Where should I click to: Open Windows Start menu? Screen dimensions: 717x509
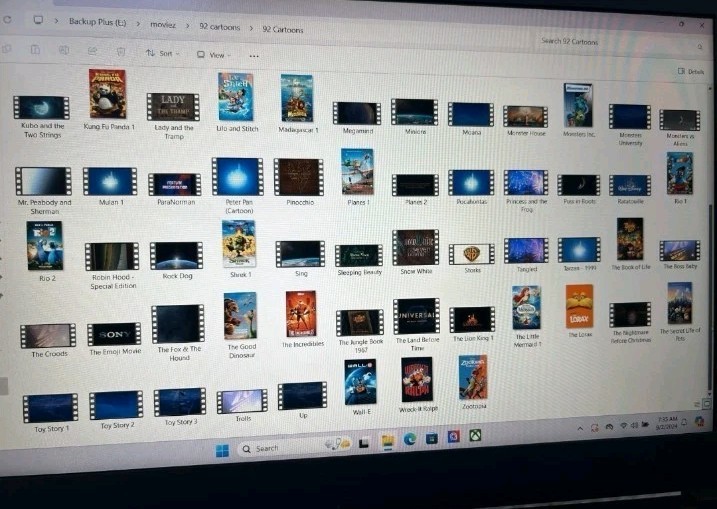(223, 451)
